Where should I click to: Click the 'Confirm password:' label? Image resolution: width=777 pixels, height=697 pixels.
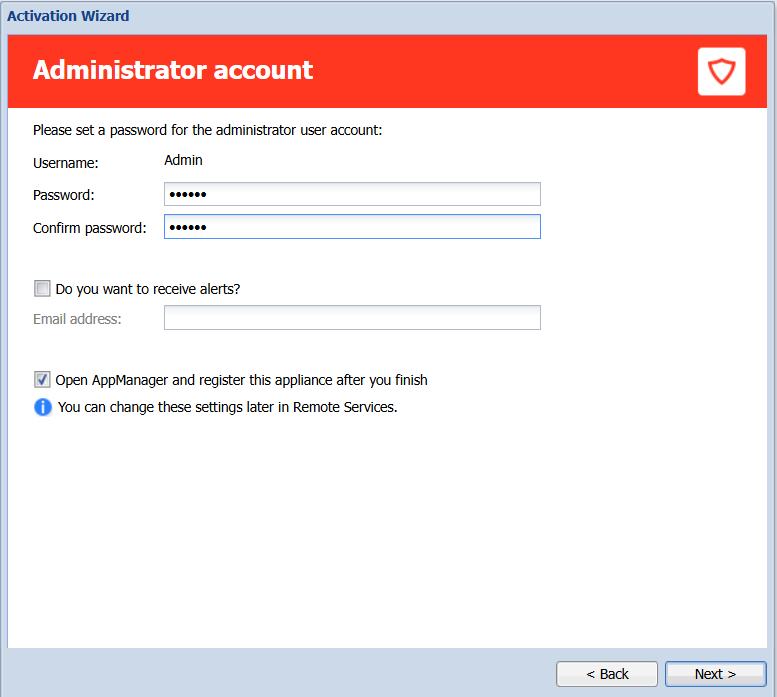point(89,228)
